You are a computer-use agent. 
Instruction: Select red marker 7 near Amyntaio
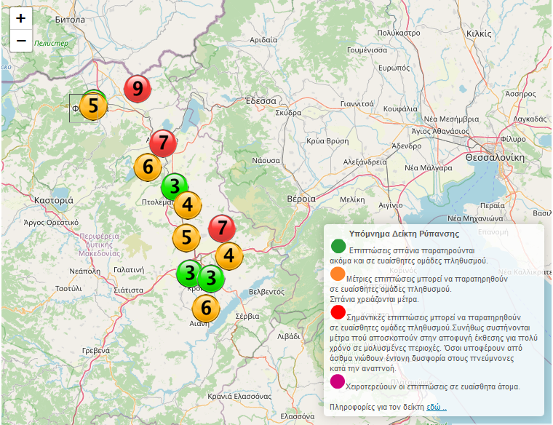(x=163, y=143)
